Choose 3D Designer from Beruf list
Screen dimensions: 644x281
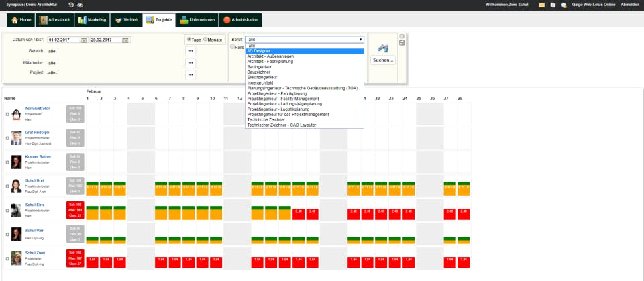click(x=305, y=51)
